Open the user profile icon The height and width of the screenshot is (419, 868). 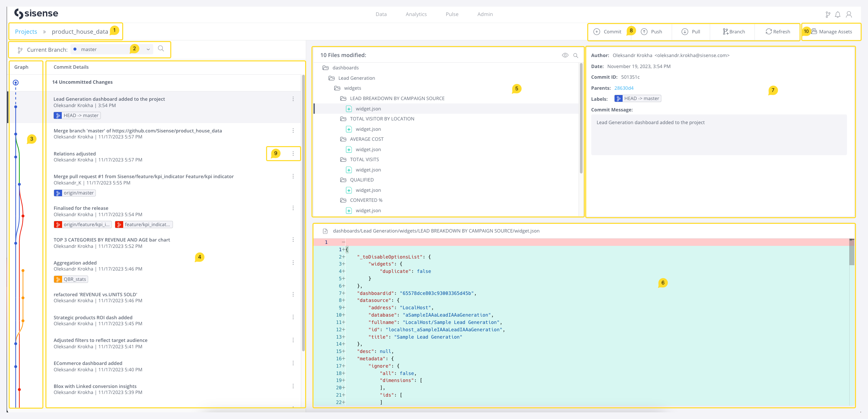(x=849, y=14)
